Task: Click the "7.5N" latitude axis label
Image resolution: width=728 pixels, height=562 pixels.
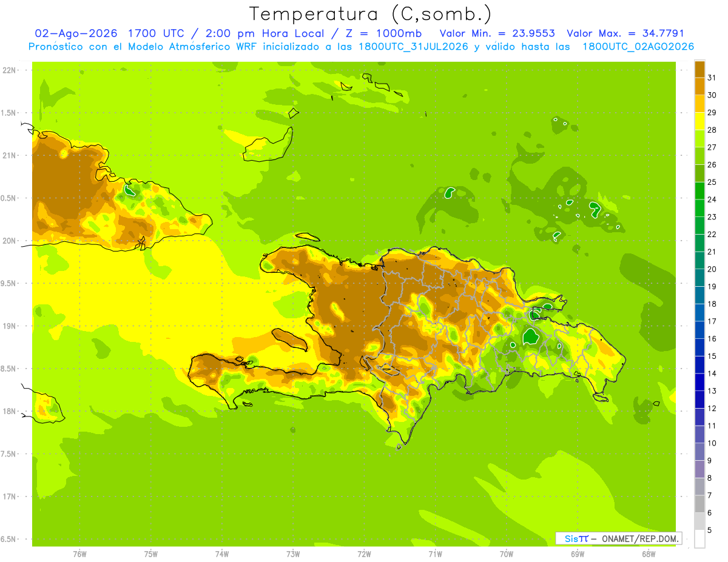Action: 9,453
